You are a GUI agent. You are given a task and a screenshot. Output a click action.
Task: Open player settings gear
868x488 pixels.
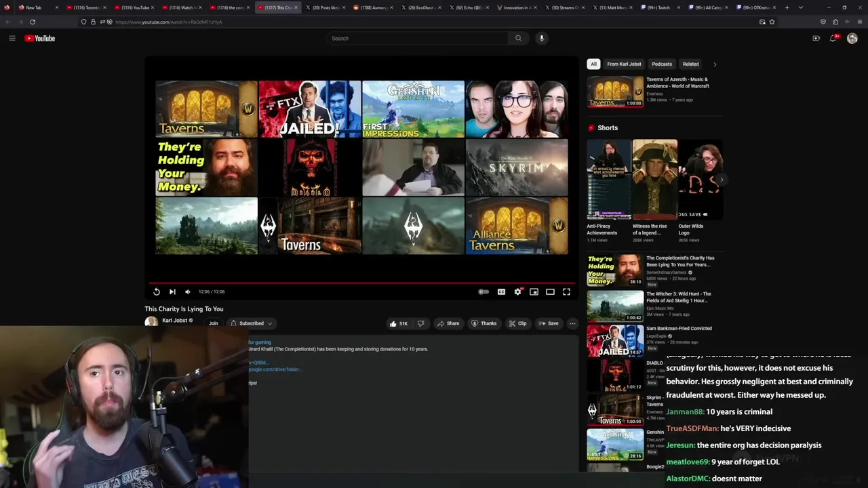click(517, 291)
